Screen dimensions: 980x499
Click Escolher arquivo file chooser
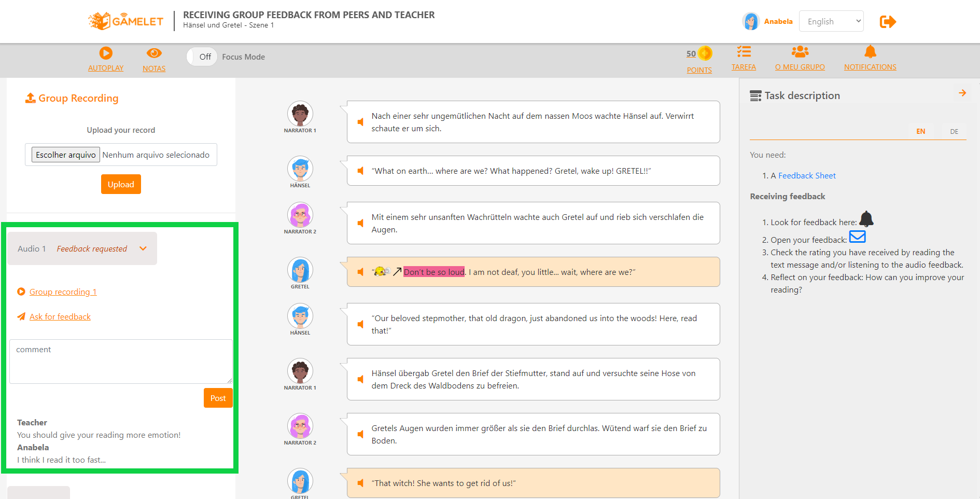coord(66,155)
